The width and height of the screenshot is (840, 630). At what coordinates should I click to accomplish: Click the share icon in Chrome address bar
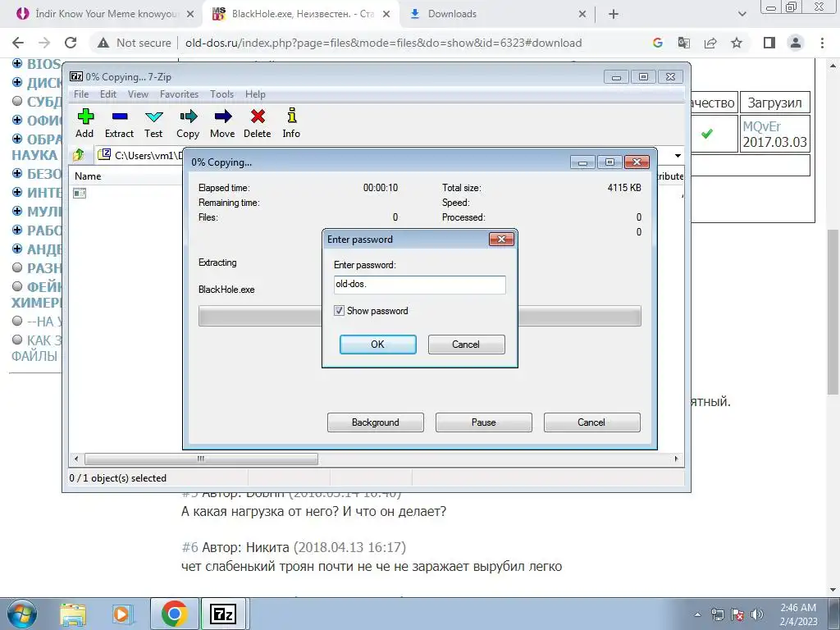(710, 43)
